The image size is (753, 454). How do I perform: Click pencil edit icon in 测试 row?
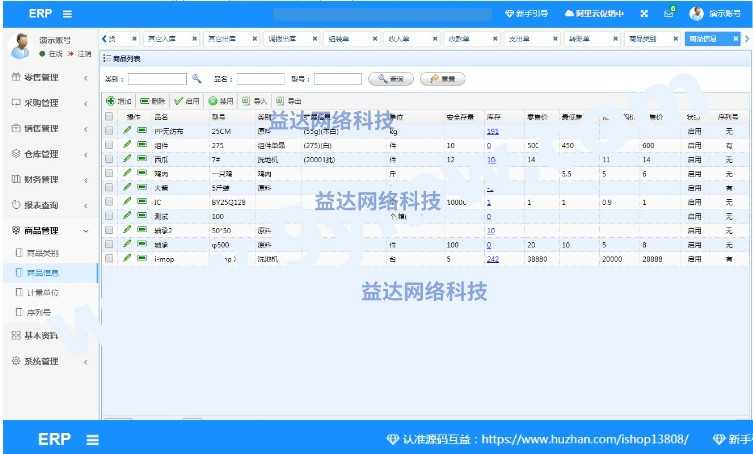(127, 216)
